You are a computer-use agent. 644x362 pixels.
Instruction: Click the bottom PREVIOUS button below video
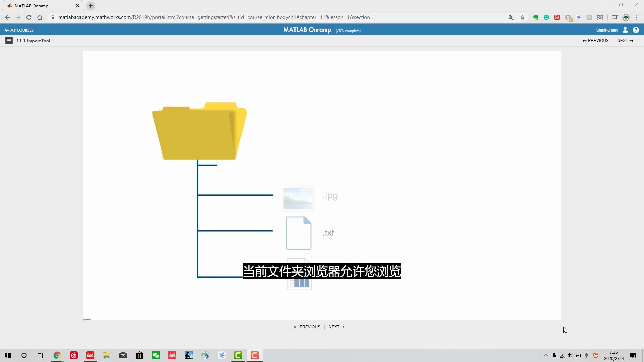pos(307,327)
